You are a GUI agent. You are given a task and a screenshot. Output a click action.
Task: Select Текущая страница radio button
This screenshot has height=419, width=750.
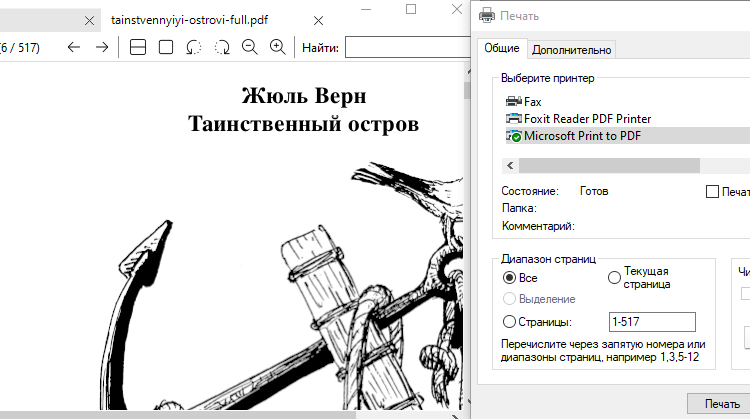tap(614, 277)
